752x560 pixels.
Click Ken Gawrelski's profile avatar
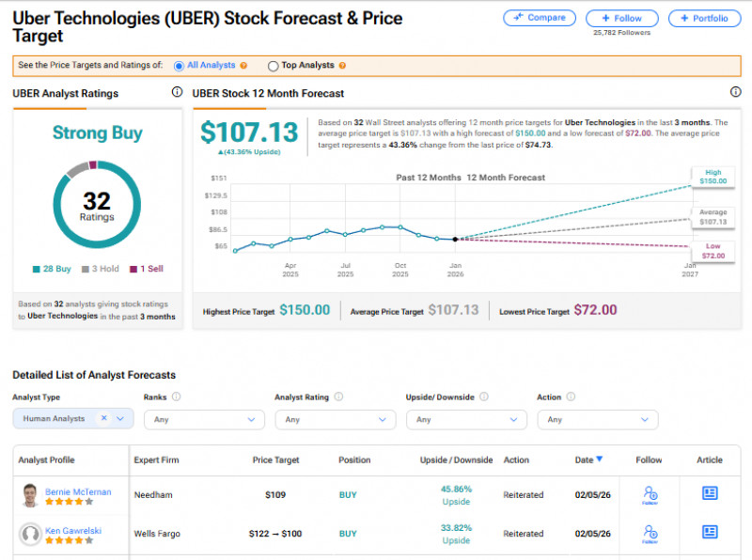(x=31, y=535)
